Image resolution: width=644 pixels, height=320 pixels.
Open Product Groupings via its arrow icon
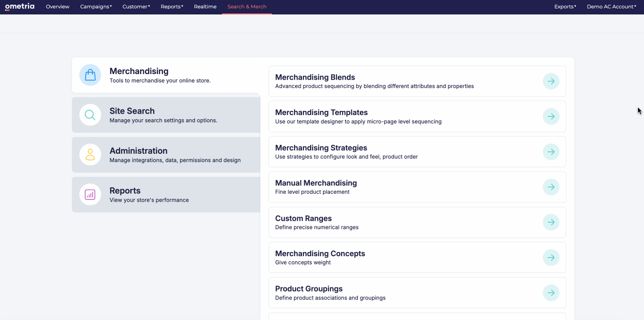[x=551, y=293]
